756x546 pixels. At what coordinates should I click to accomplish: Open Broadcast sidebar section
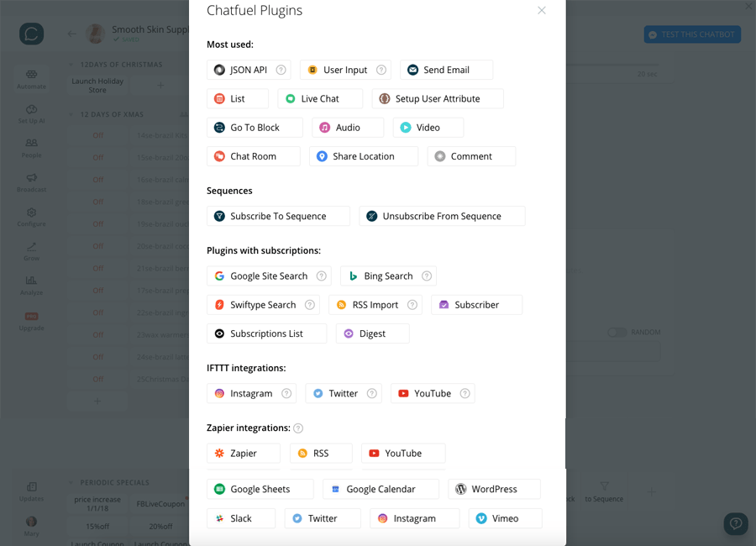coord(31,182)
